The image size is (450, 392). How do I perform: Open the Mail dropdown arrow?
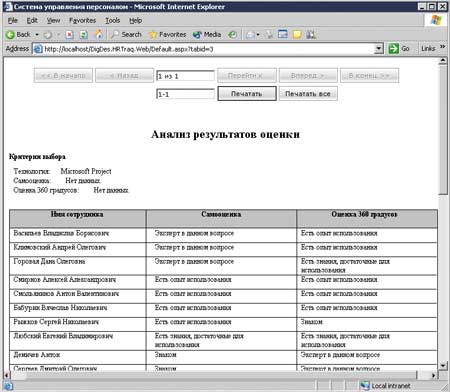258,34
